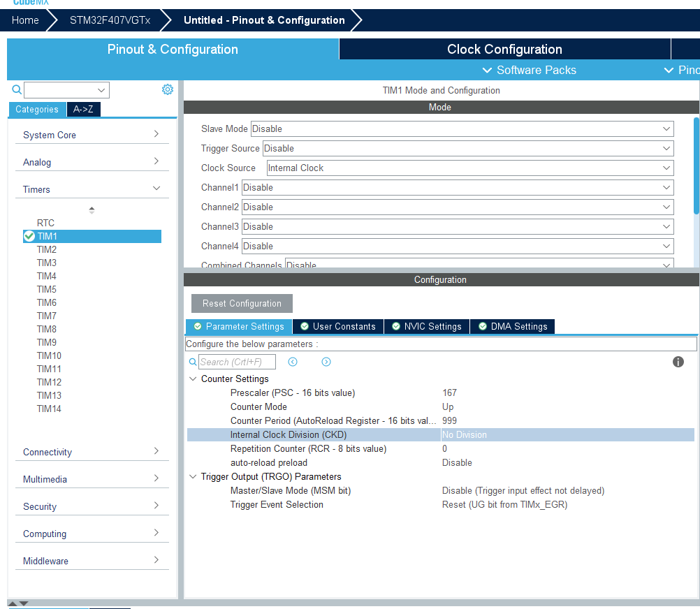Image resolution: width=700 pixels, height=609 pixels.
Task: Collapse Trigger Output (TRGO) Parameters group
Action: click(193, 476)
